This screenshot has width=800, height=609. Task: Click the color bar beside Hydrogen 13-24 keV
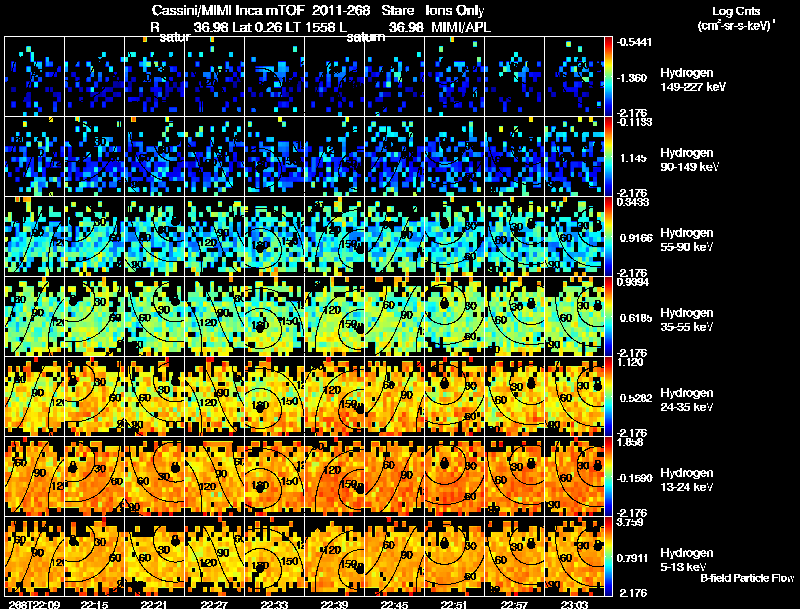point(608,477)
